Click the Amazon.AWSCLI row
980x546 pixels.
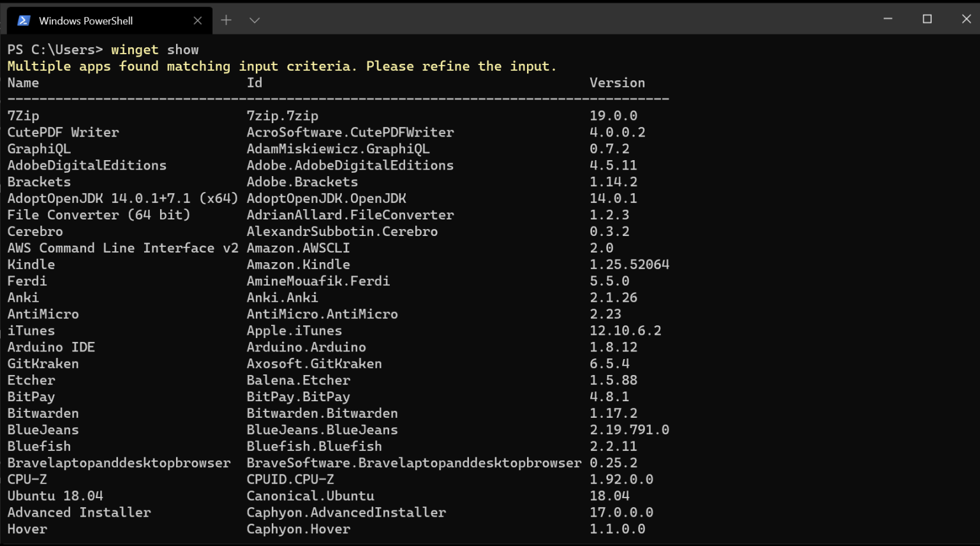click(298, 247)
